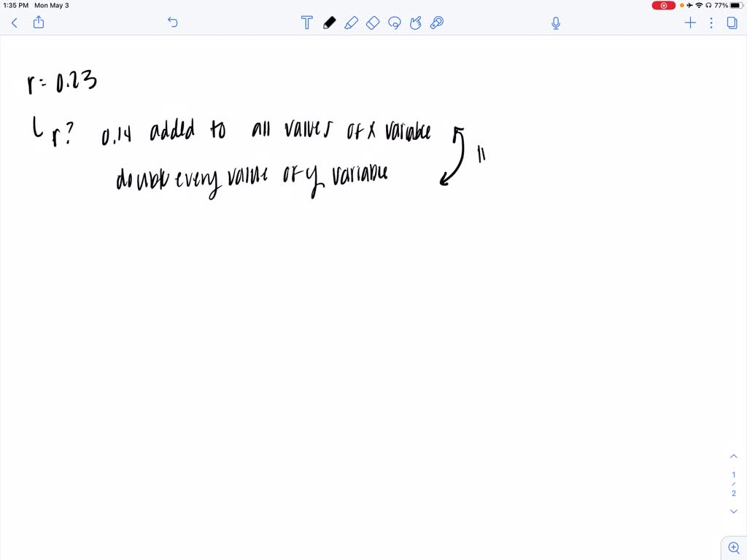Open the three-dot more options menu
Image resolution: width=747 pixels, height=560 pixels.
click(711, 23)
